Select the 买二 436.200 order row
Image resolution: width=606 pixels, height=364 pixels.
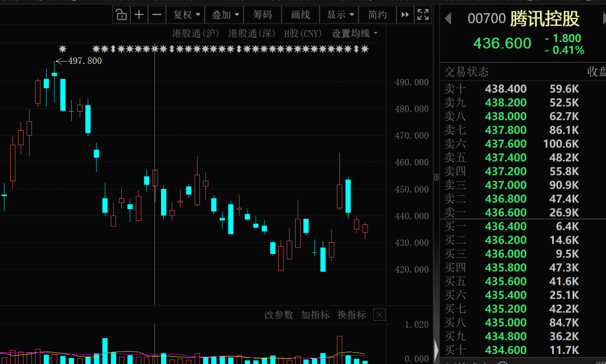pyautogui.click(x=522, y=240)
